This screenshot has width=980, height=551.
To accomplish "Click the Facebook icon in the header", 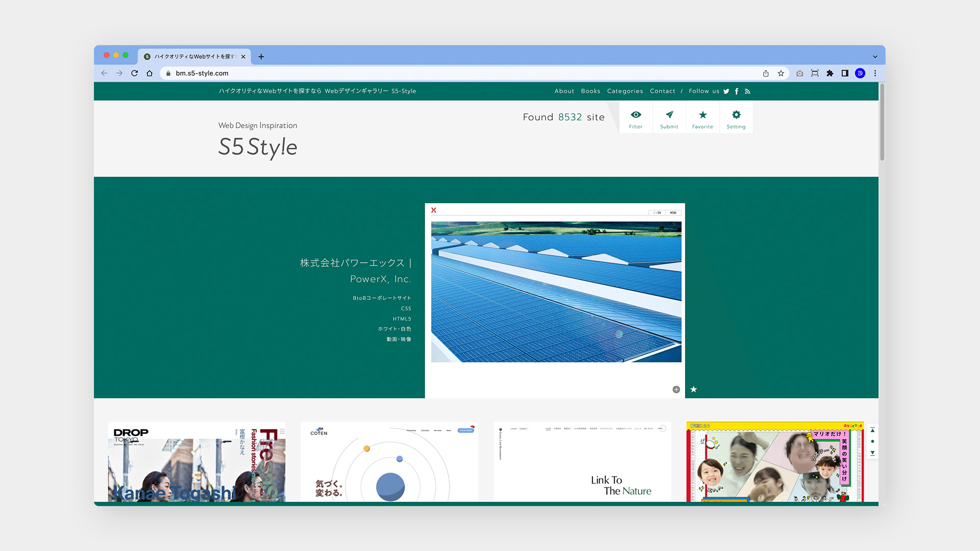I will (737, 91).
